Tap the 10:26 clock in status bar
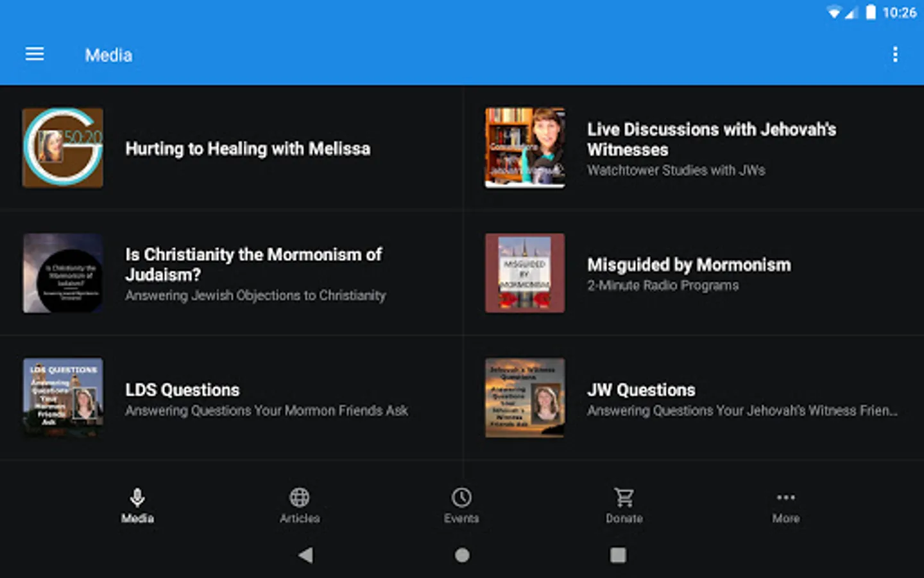This screenshot has width=924, height=578. click(900, 12)
